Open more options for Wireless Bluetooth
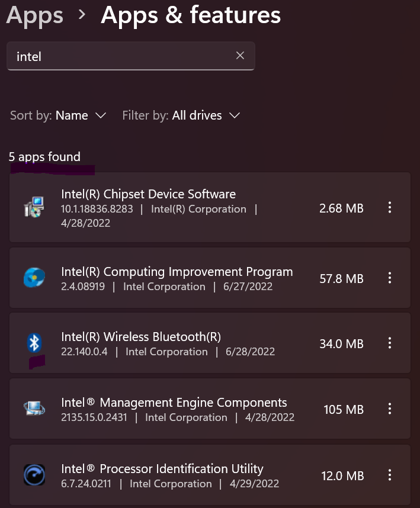 pos(390,343)
